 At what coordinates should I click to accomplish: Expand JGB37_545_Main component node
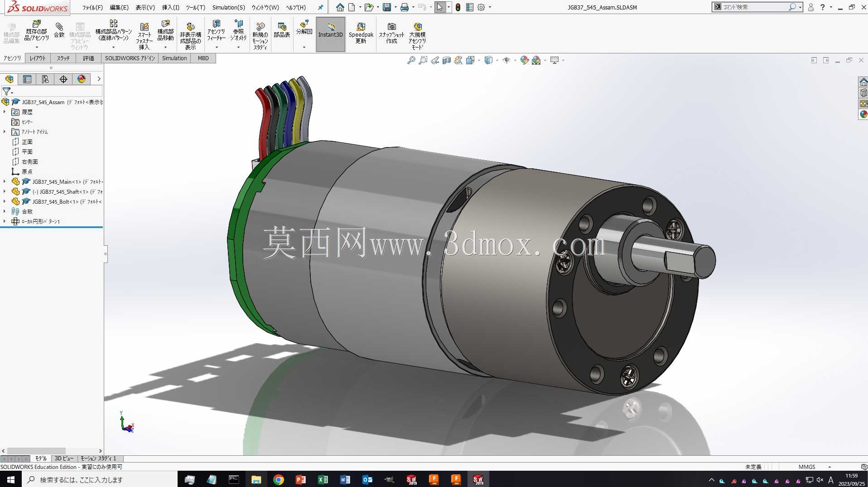[x=5, y=181]
